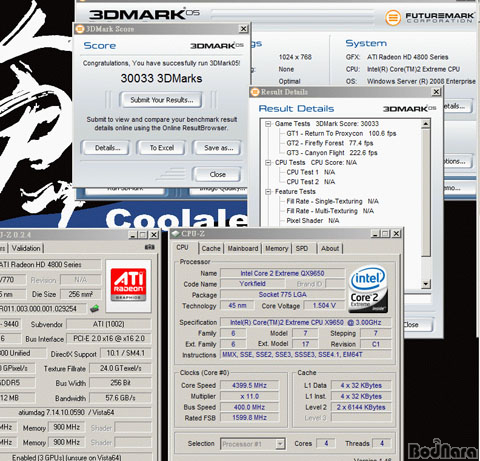
Task: Click the driver version atiumdag 7.14.10.0590 field
Action: (75, 413)
